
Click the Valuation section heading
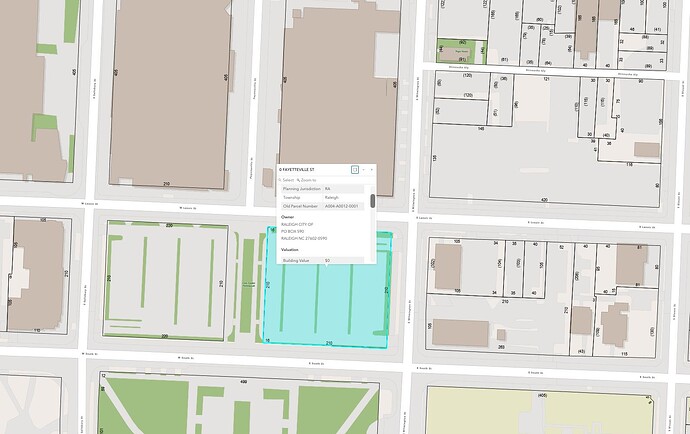tap(290, 250)
